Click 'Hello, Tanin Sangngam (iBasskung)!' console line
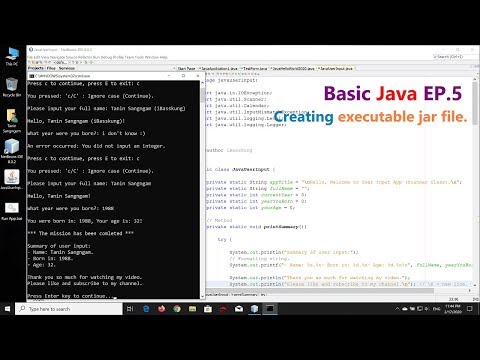This screenshot has width=480, height=360. pyautogui.click(x=76, y=121)
